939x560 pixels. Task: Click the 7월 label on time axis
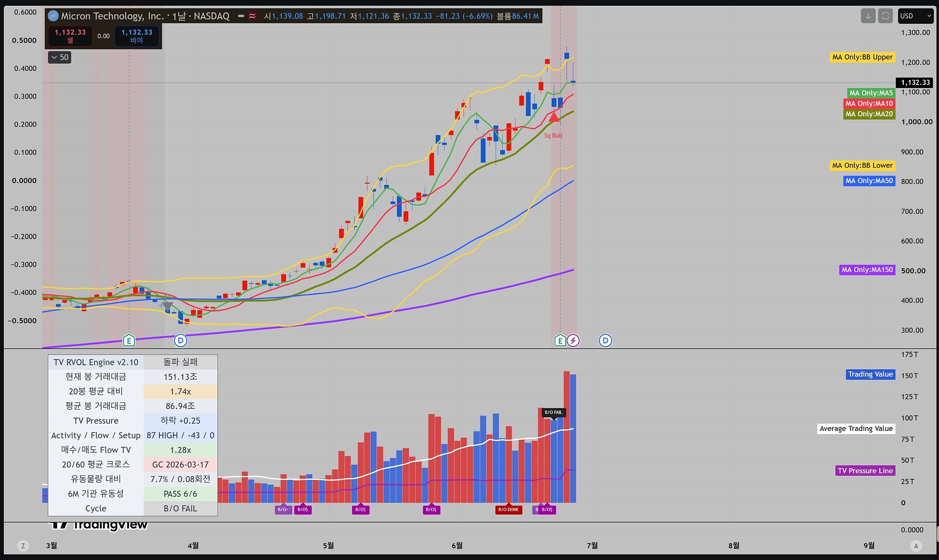[x=592, y=545]
